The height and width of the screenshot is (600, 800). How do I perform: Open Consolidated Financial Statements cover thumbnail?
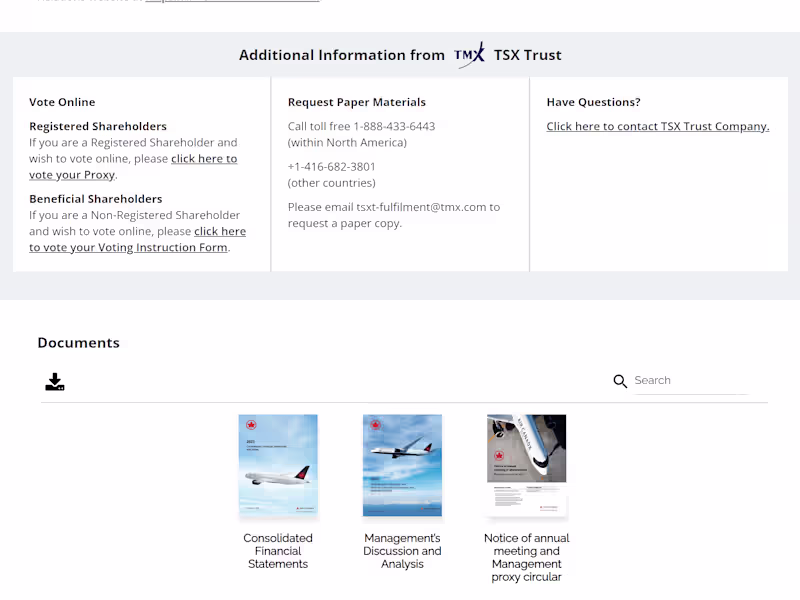coord(278,466)
